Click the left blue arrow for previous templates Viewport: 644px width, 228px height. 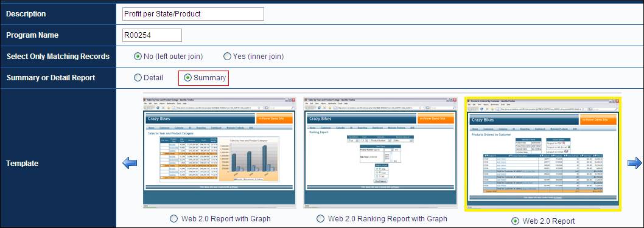(x=130, y=163)
